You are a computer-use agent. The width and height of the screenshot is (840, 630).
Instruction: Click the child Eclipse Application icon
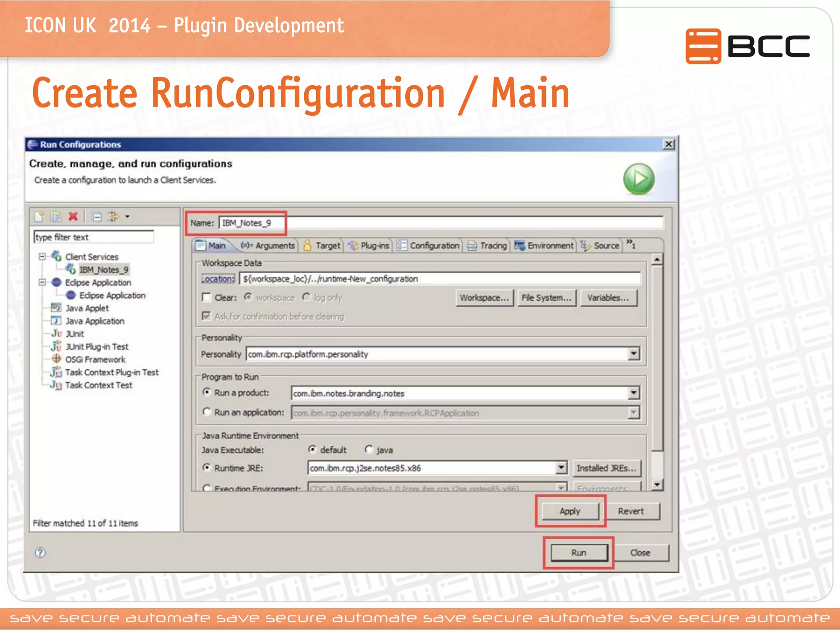(71, 295)
